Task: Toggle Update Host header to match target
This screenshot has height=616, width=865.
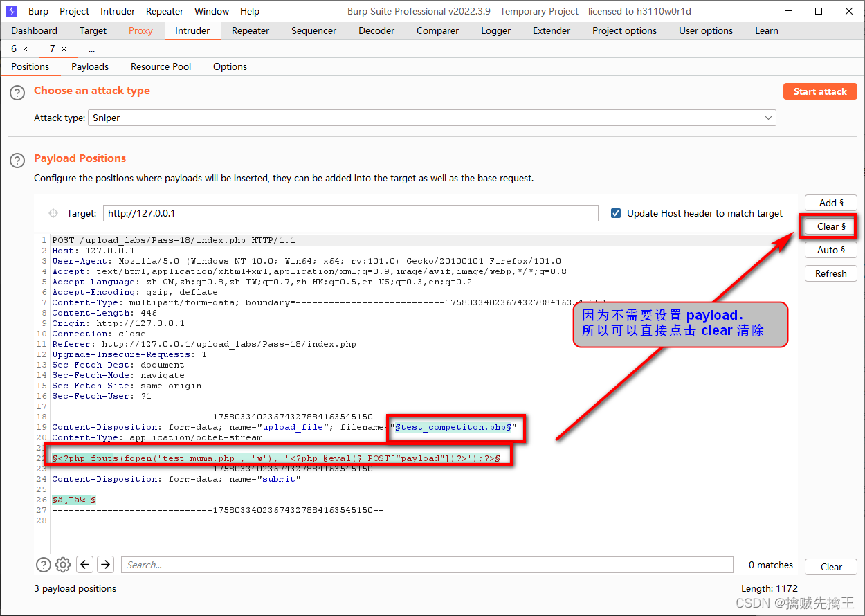Action: click(x=616, y=213)
